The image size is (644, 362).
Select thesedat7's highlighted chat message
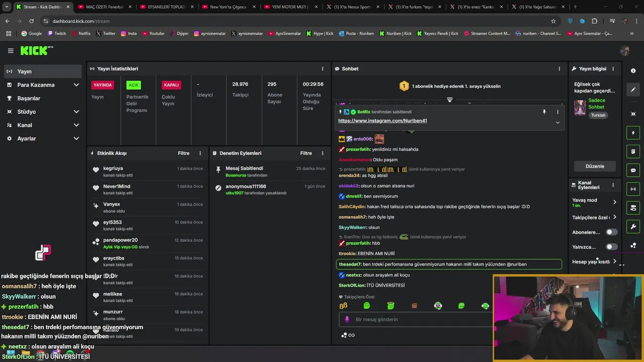click(x=449, y=264)
